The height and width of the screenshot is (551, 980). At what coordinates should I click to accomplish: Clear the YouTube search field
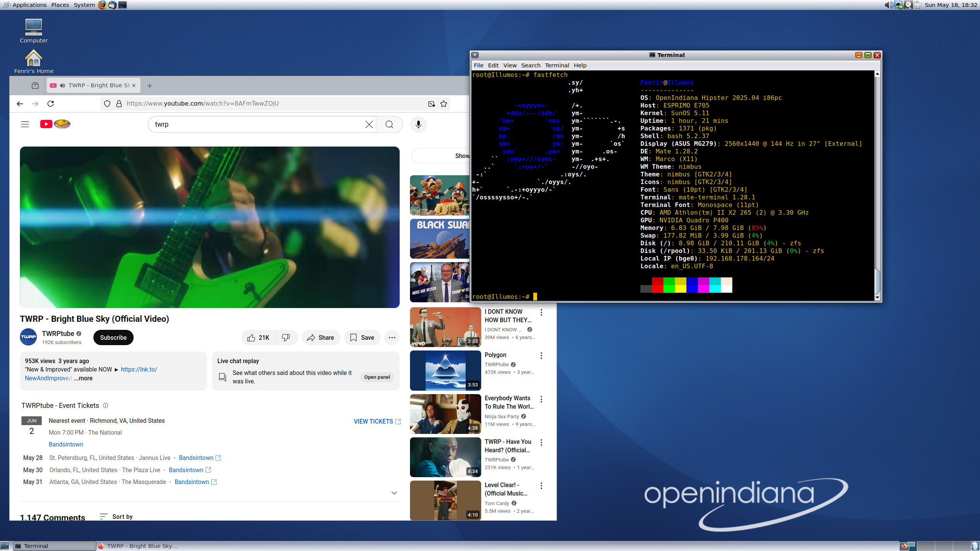[x=369, y=124]
